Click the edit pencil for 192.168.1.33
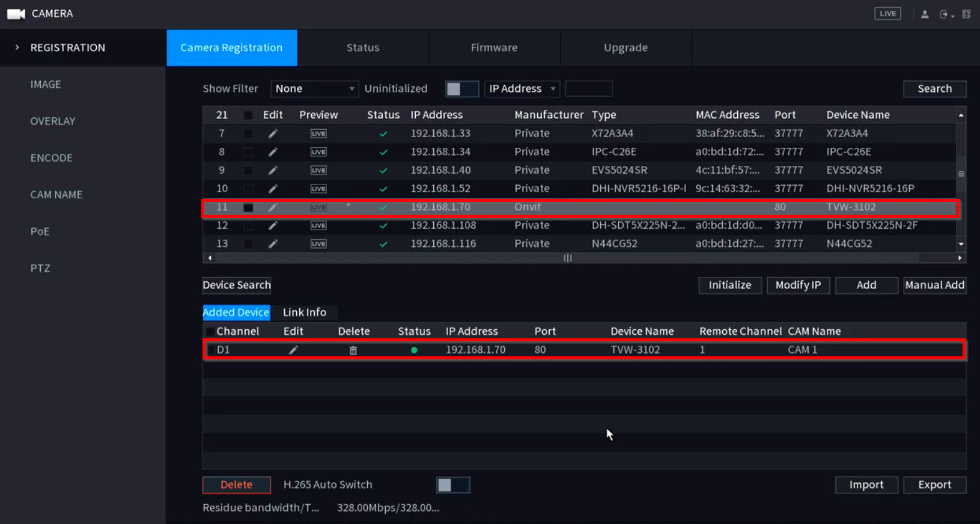Image resolution: width=980 pixels, height=524 pixels. [273, 133]
